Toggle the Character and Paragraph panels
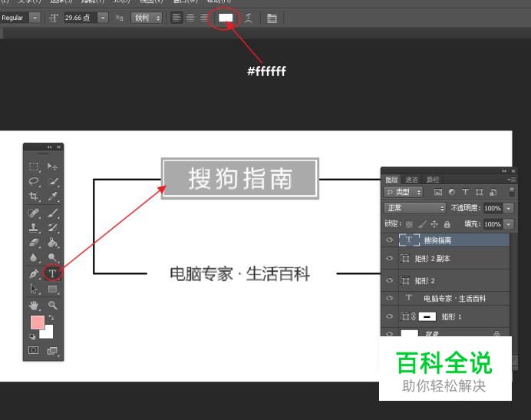The image size is (531, 420). click(272, 18)
